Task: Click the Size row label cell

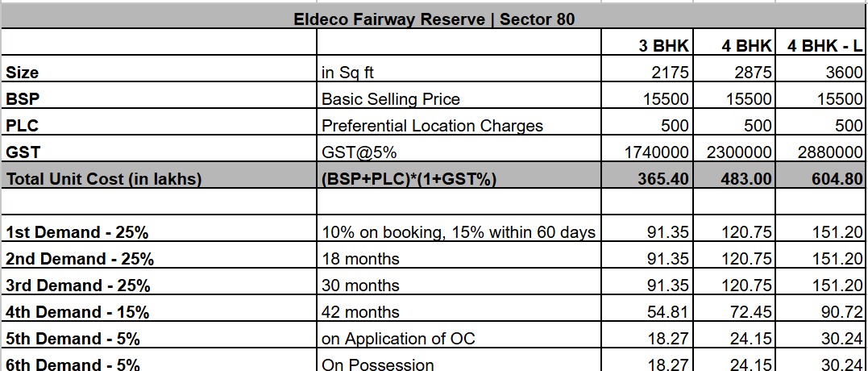Action: coord(23,73)
